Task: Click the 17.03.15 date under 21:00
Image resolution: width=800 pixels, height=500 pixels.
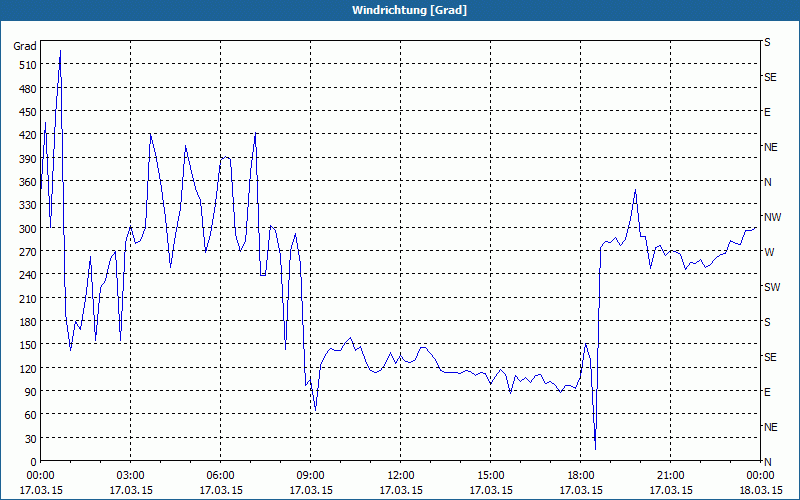Action: point(670,490)
